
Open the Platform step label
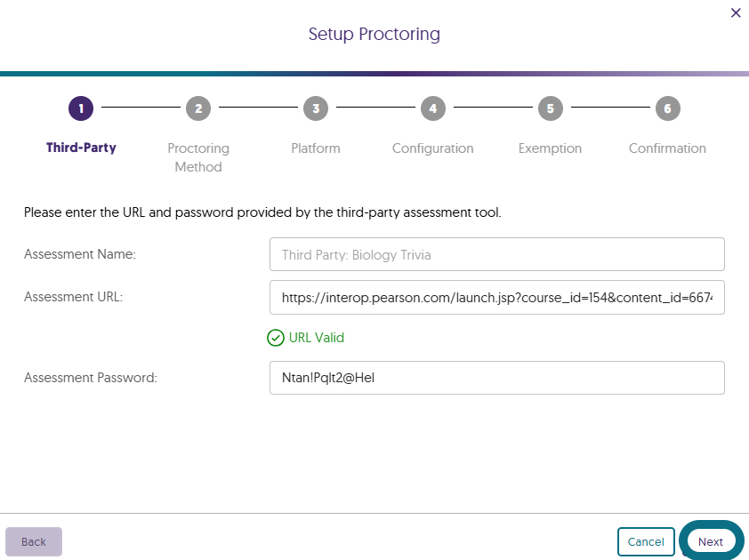tap(316, 148)
